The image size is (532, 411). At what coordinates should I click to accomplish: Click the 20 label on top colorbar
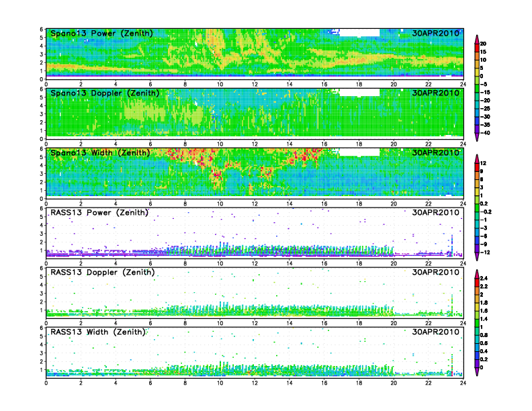(483, 44)
